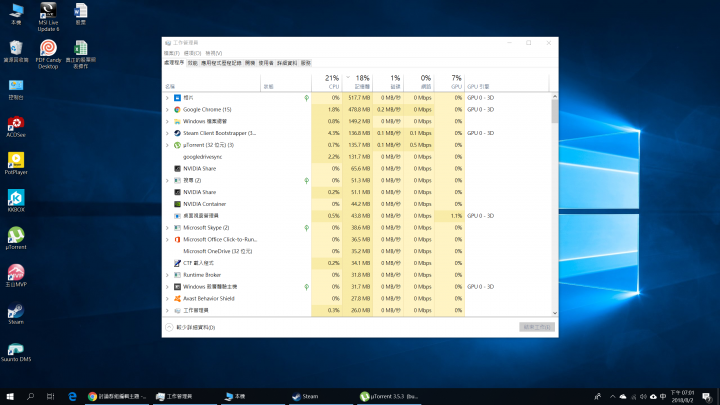720x405 pixels.
Task: Click the NVIDIA Container process icon
Action: click(x=177, y=204)
